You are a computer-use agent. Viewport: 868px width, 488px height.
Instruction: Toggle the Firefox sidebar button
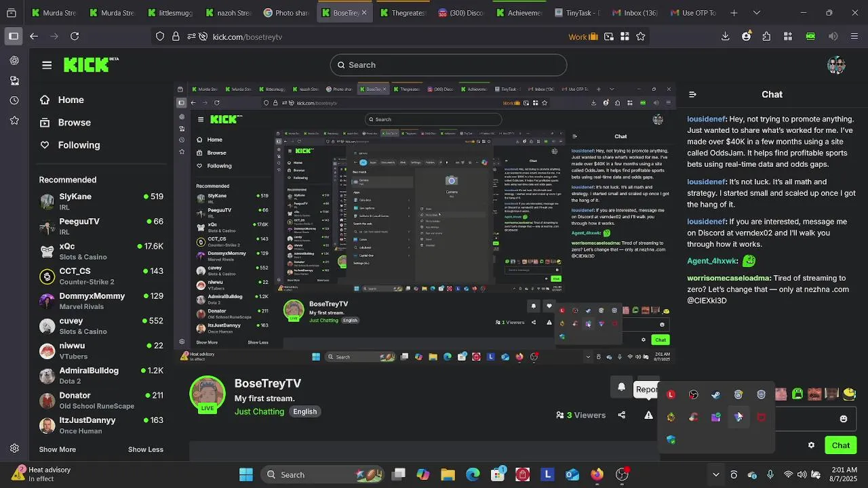tap(13, 37)
